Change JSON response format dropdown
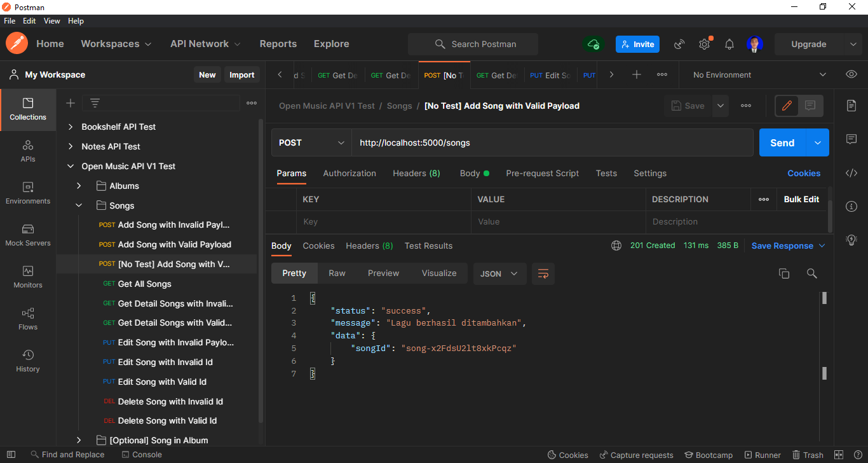 tap(499, 273)
